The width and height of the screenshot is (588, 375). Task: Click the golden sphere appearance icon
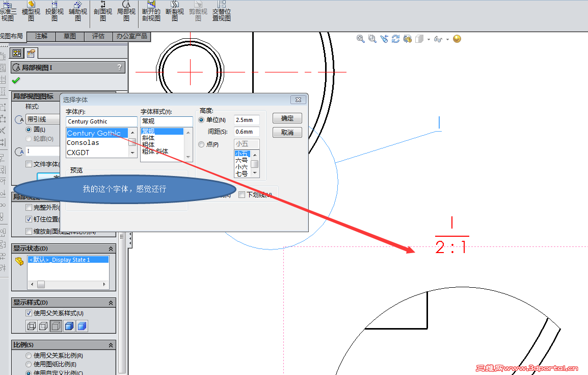(x=457, y=39)
